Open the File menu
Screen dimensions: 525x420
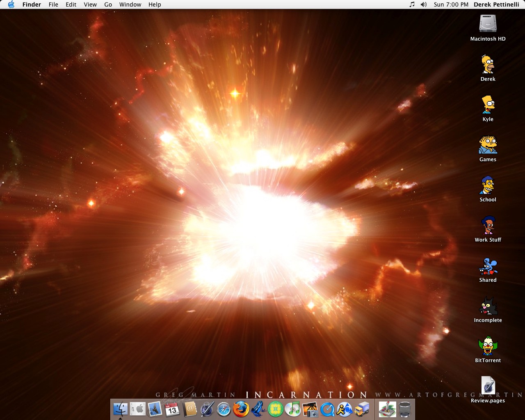click(x=53, y=5)
